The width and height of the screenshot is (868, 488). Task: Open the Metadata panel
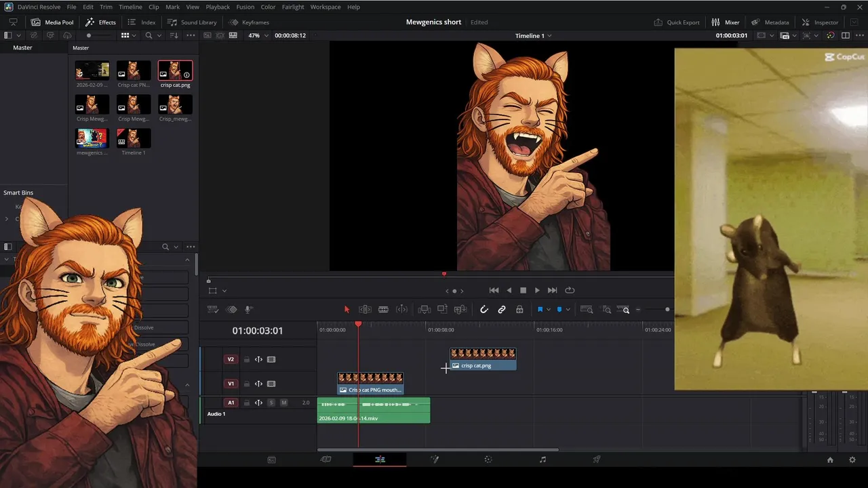(x=770, y=22)
